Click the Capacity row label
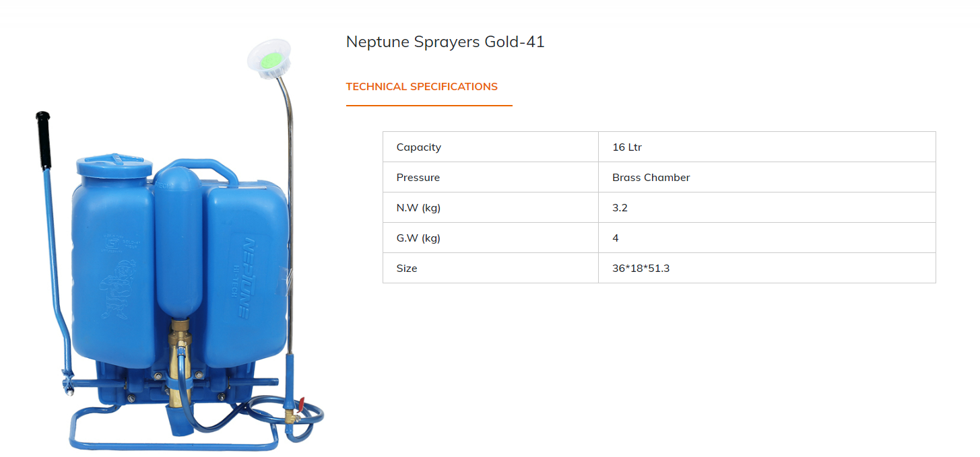The width and height of the screenshot is (980, 457). click(418, 147)
